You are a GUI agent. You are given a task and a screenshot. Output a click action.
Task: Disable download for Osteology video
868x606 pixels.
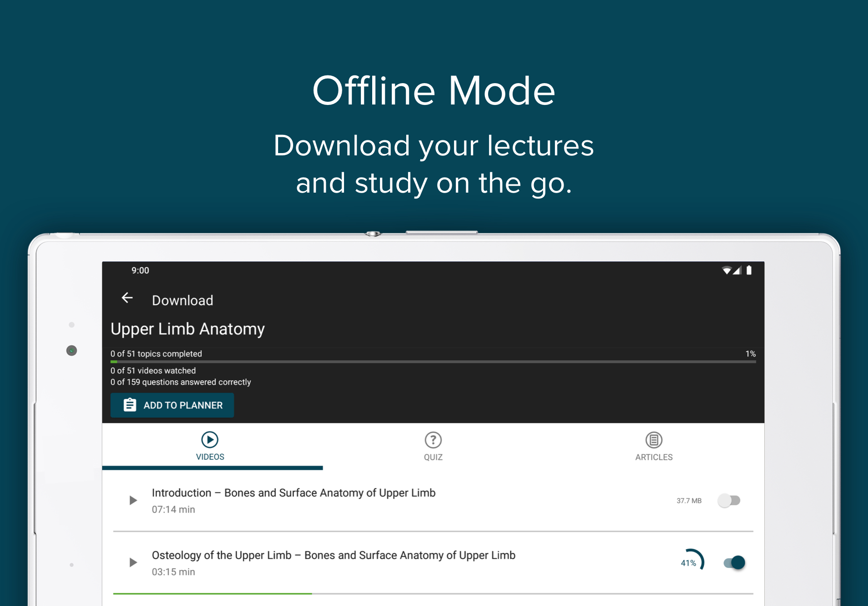(x=734, y=562)
